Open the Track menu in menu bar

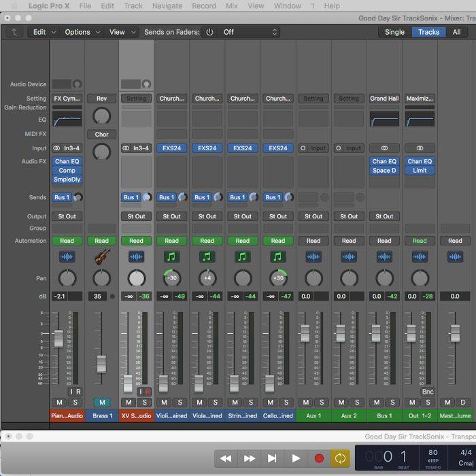tap(133, 5)
